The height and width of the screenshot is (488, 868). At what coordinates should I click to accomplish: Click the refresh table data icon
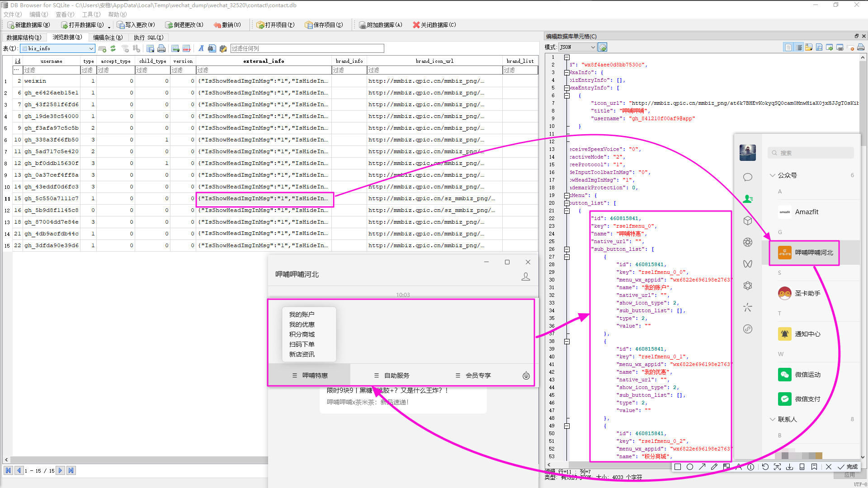click(113, 48)
